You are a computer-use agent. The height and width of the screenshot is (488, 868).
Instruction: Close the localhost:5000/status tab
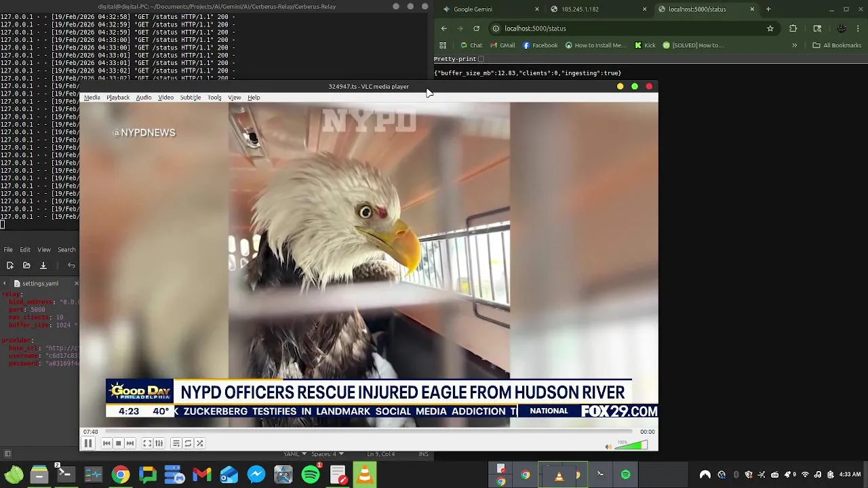click(752, 9)
